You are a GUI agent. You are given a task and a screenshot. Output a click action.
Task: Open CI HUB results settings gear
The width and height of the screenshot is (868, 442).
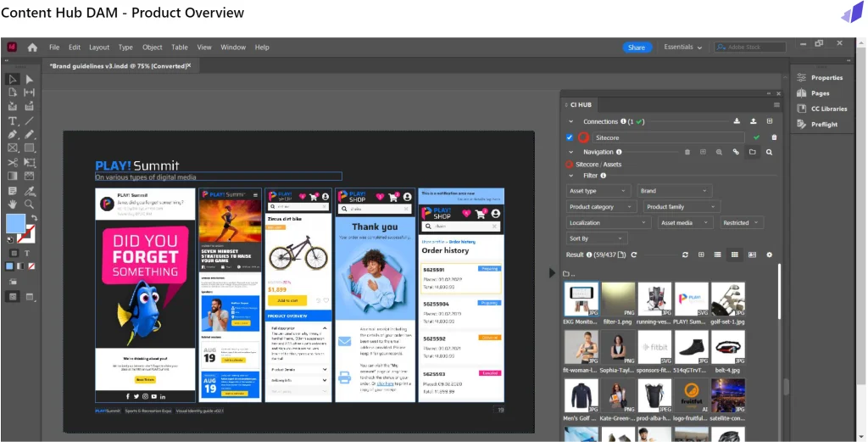[x=769, y=255]
